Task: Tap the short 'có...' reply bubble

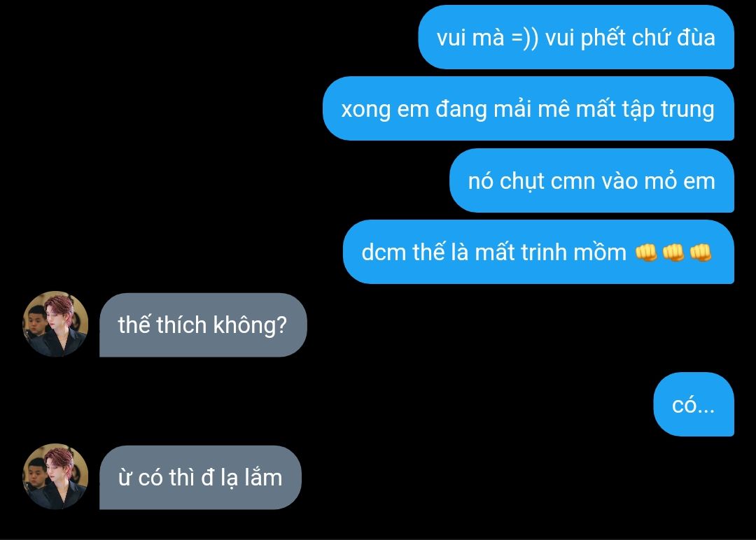Action: (x=694, y=404)
